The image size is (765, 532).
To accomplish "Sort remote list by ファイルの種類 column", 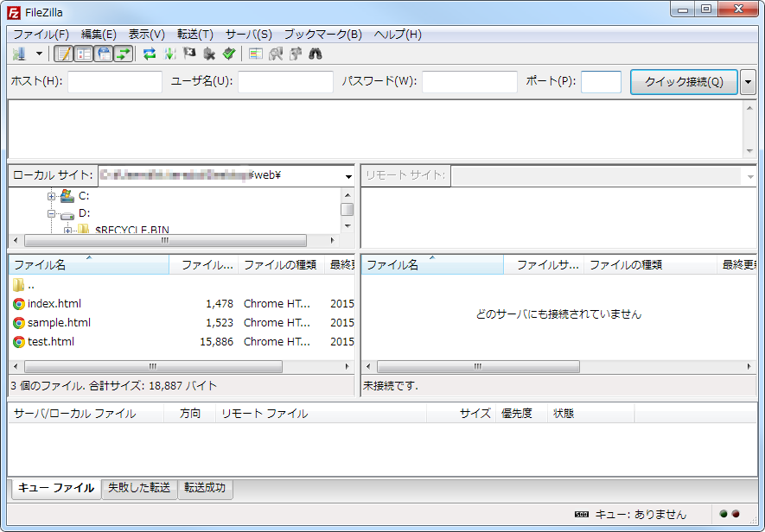I will coord(650,265).
